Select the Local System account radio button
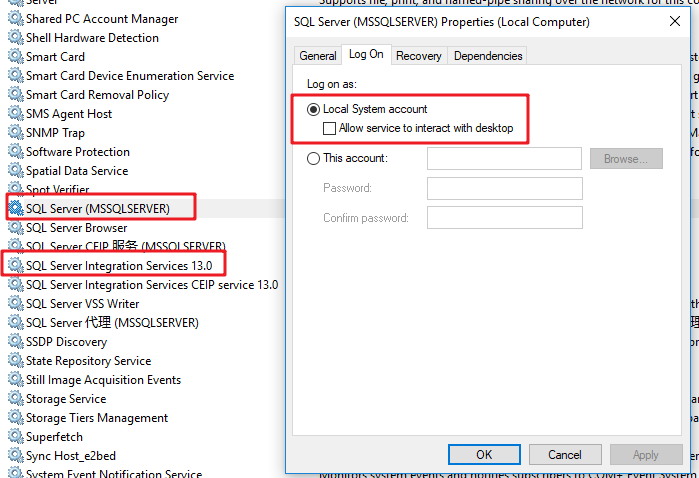Screen dimensions: 699x478 (314, 109)
